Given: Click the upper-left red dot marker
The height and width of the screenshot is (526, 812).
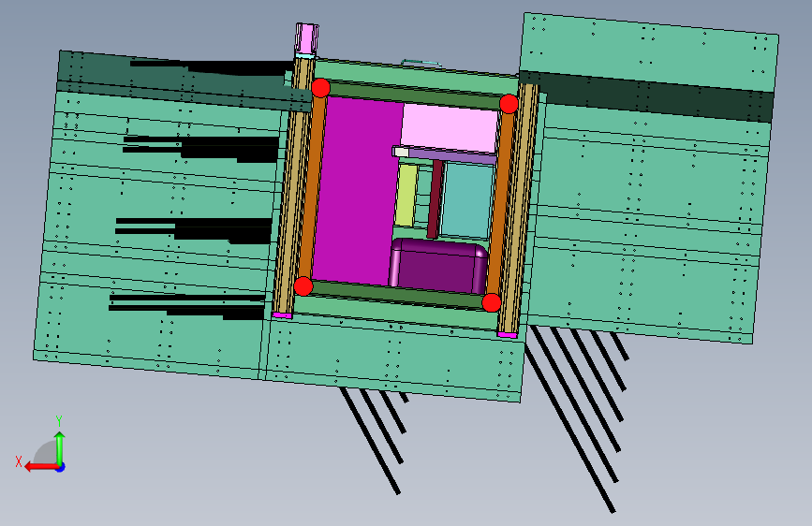Looking at the screenshot, I should [320, 88].
